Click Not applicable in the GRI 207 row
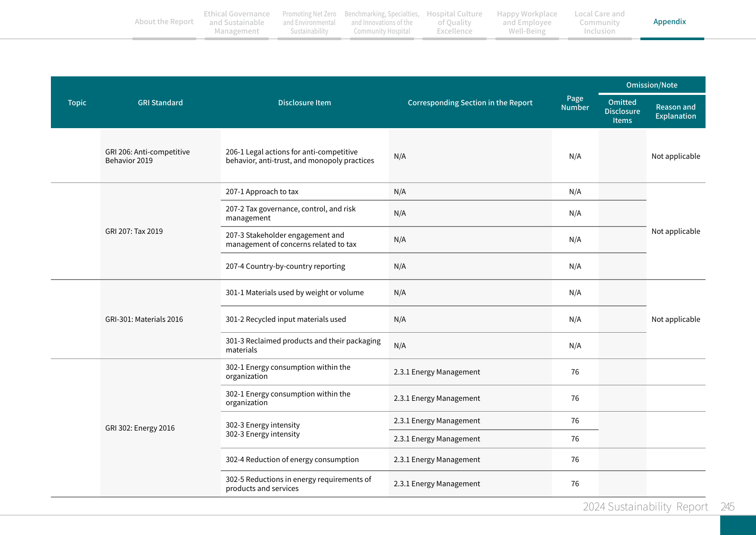This screenshot has height=535, width=756. click(x=676, y=231)
